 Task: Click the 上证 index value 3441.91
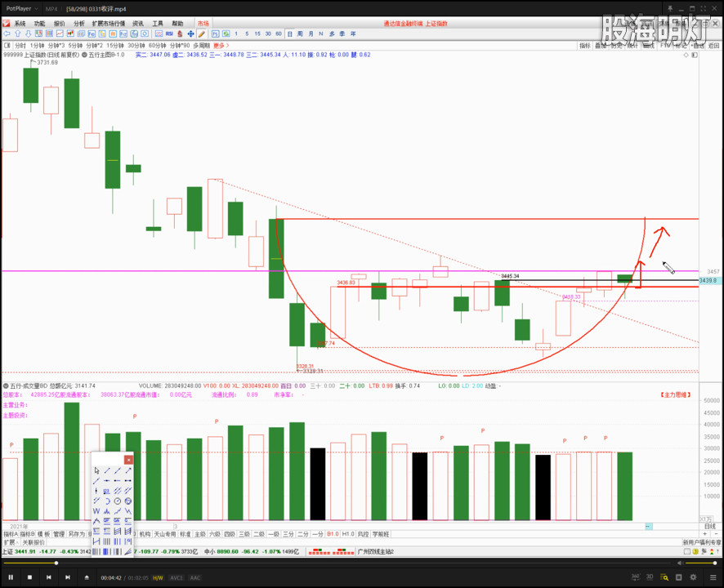pos(25,551)
